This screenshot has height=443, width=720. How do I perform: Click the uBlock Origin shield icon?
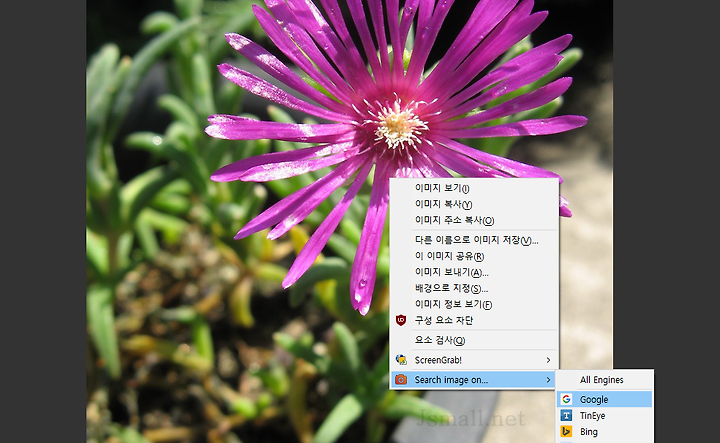click(x=401, y=320)
